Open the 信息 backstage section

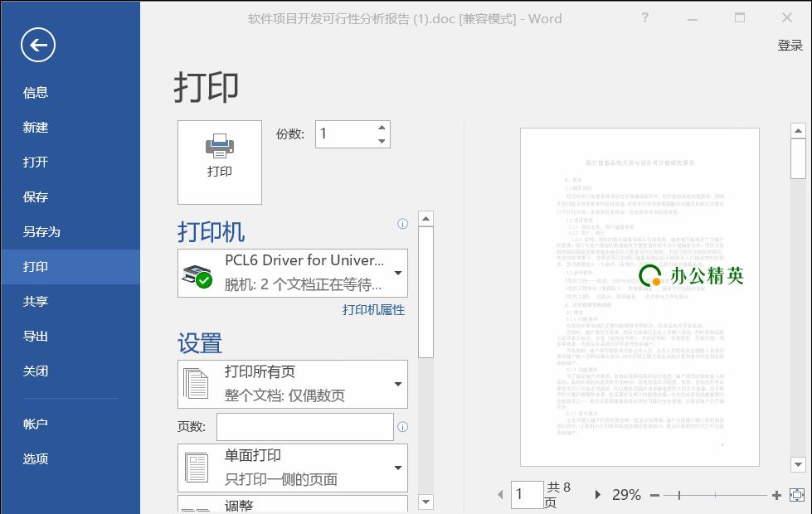click(x=36, y=92)
